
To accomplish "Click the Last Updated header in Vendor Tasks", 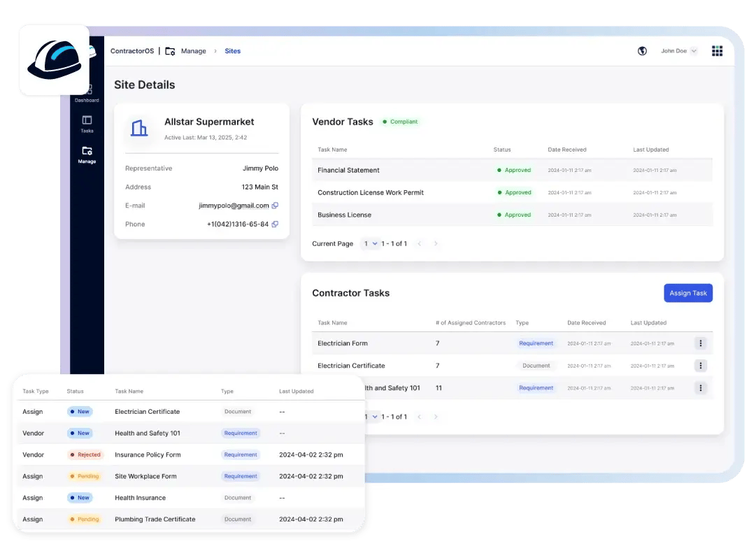I will (651, 150).
